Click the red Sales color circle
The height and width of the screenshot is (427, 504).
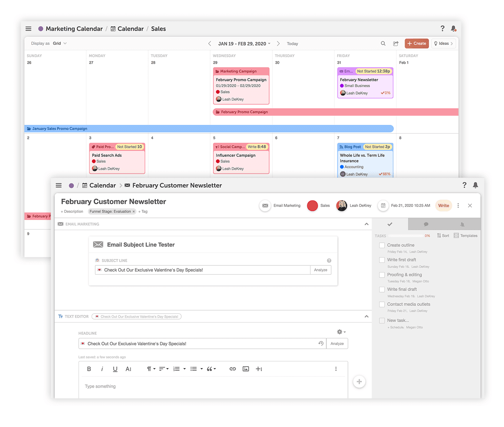(312, 206)
